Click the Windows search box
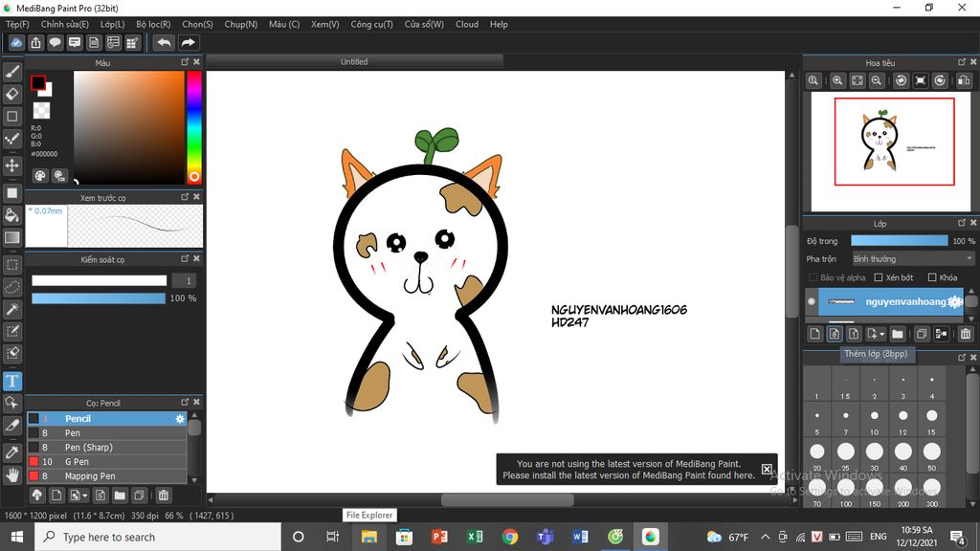 (158, 537)
